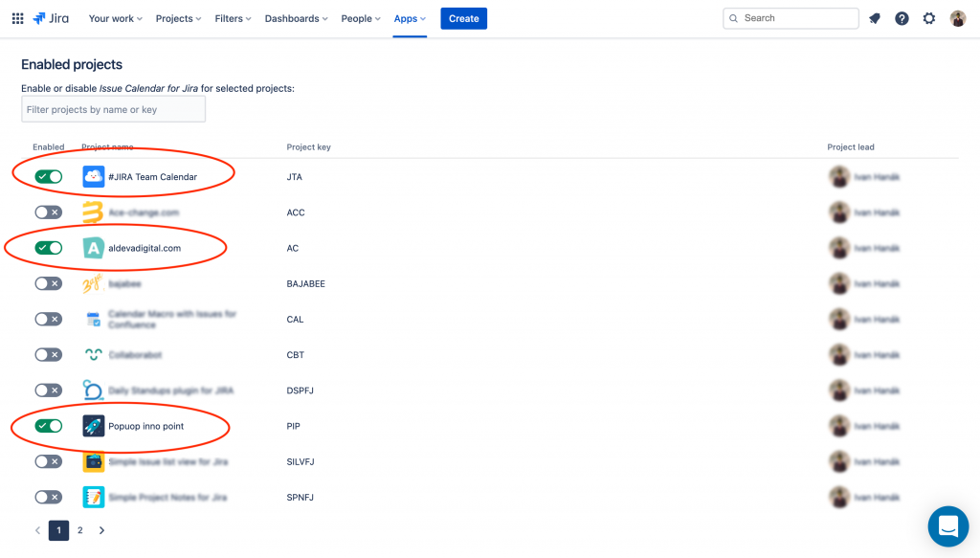Enable the toggle for project SILVFJ

[x=48, y=461]
